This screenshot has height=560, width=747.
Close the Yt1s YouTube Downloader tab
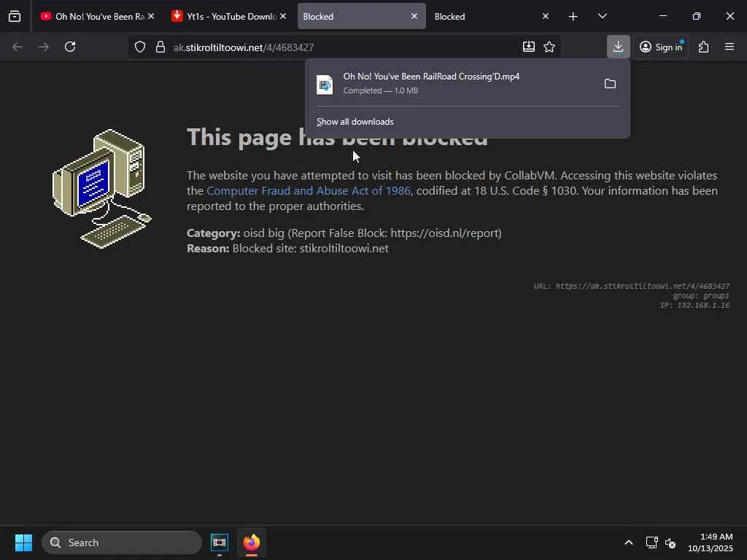click(283, 17)
